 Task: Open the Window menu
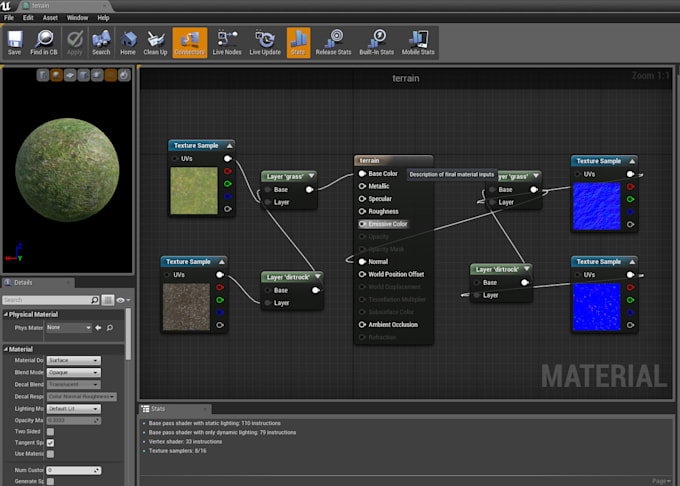77,17
